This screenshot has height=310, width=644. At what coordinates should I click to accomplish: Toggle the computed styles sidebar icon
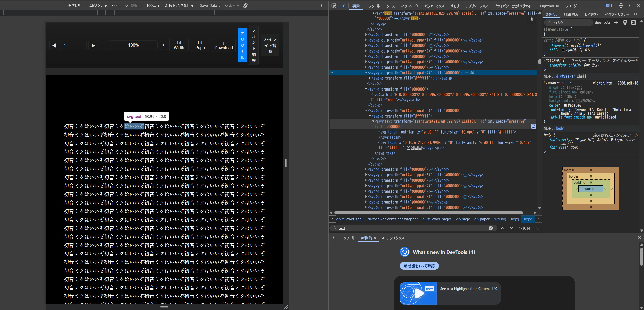[633, 23]
